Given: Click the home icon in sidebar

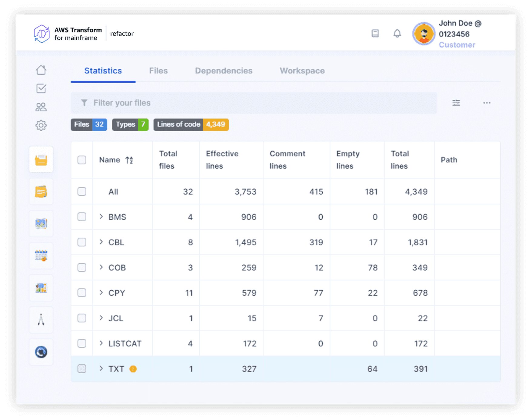Looking at the screenshot, I should point(41,70).
